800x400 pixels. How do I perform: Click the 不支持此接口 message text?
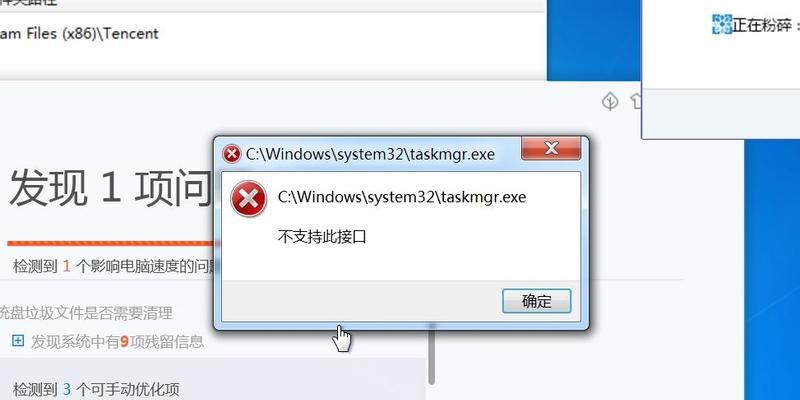pos(322,237)
